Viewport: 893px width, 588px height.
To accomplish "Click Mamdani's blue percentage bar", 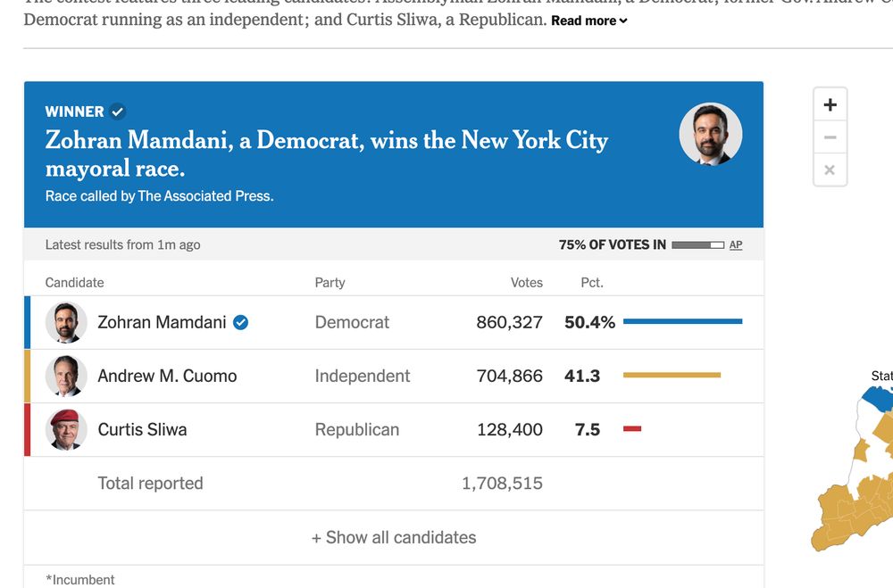I will 682,321.
